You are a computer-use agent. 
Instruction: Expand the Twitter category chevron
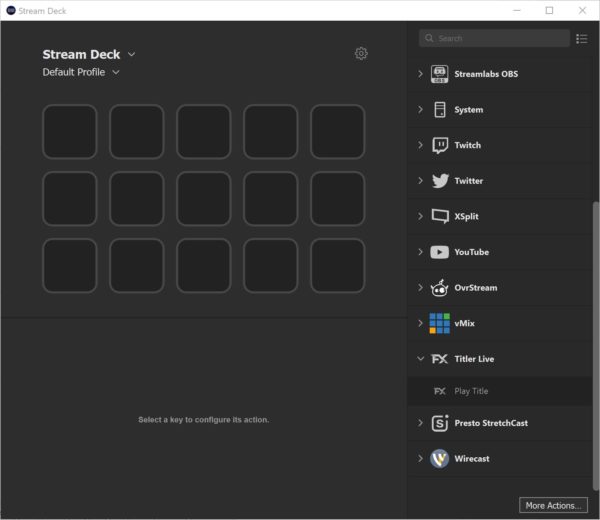[421, 181]
